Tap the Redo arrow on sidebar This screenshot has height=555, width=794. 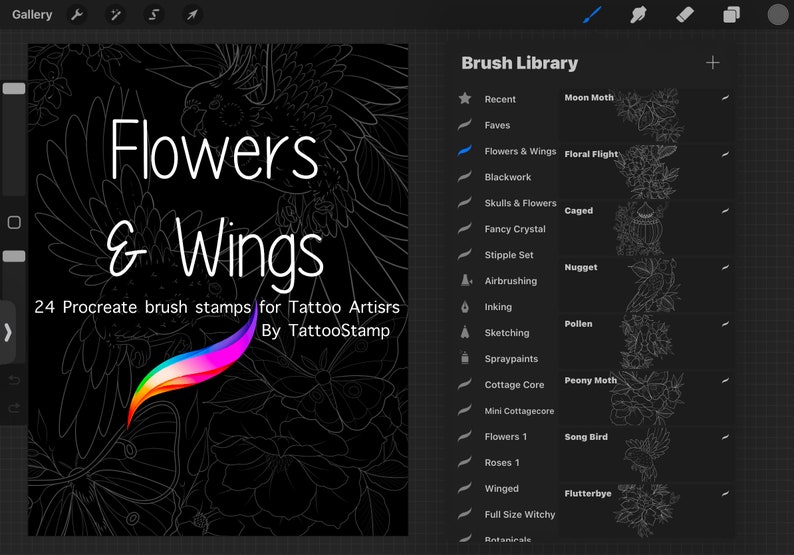click(x=14, y=408)
